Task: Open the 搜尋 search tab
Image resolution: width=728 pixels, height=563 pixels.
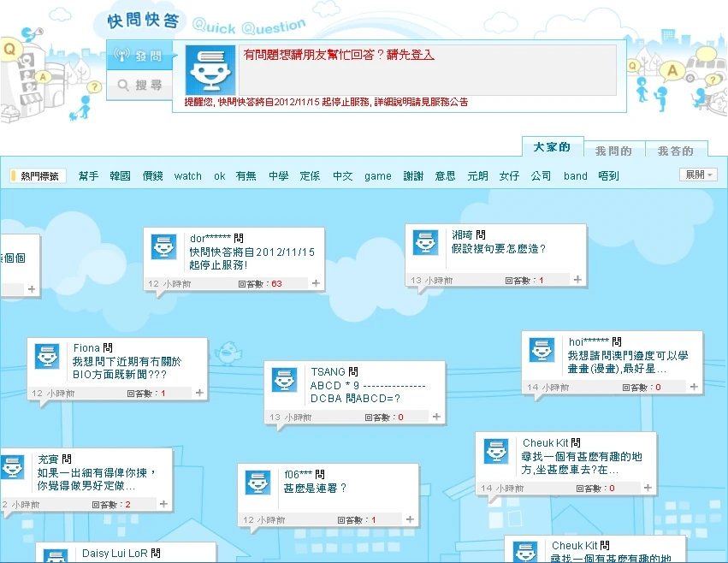Action: 139,85
